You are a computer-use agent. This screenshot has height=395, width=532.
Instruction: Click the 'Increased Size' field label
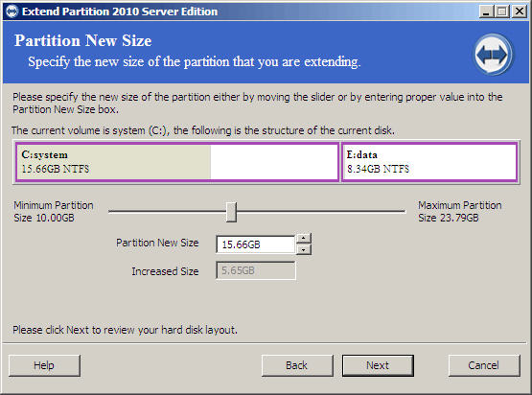coord(165,271)
